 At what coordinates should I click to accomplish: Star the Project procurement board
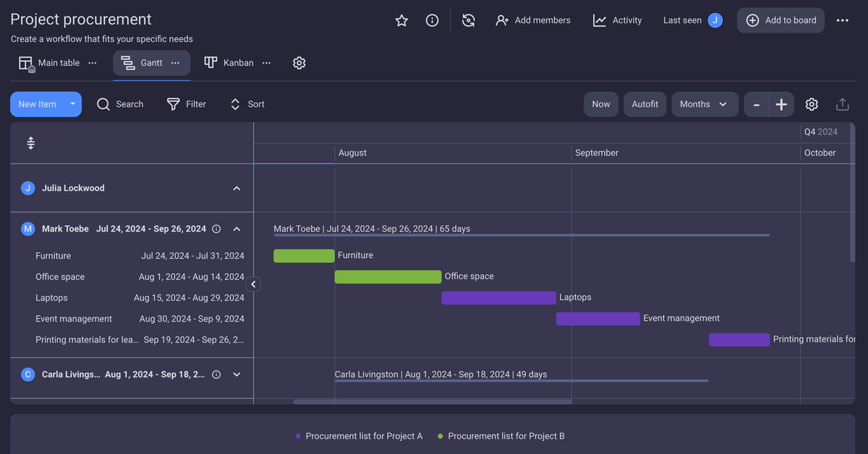tap(401, 20)
